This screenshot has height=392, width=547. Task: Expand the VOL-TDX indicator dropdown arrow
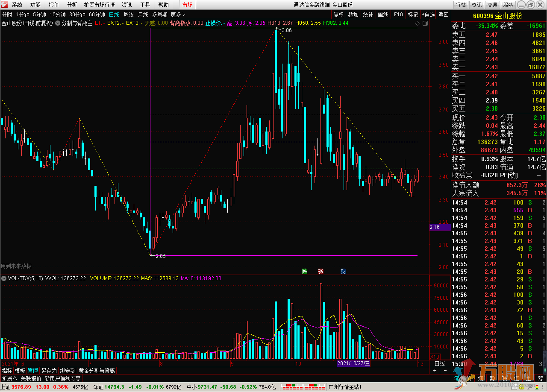(4, 278)
